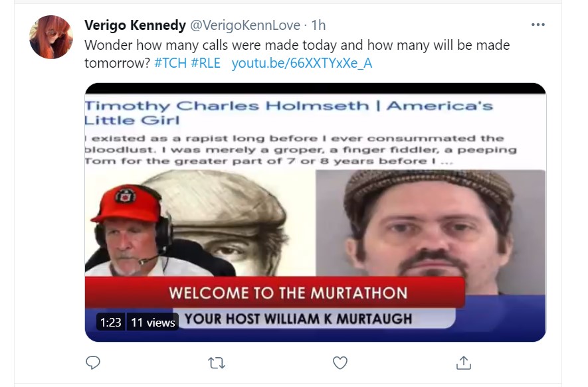Like the tweet with the heart icon
Screen dimensions: 588x387
pos(340,362)
